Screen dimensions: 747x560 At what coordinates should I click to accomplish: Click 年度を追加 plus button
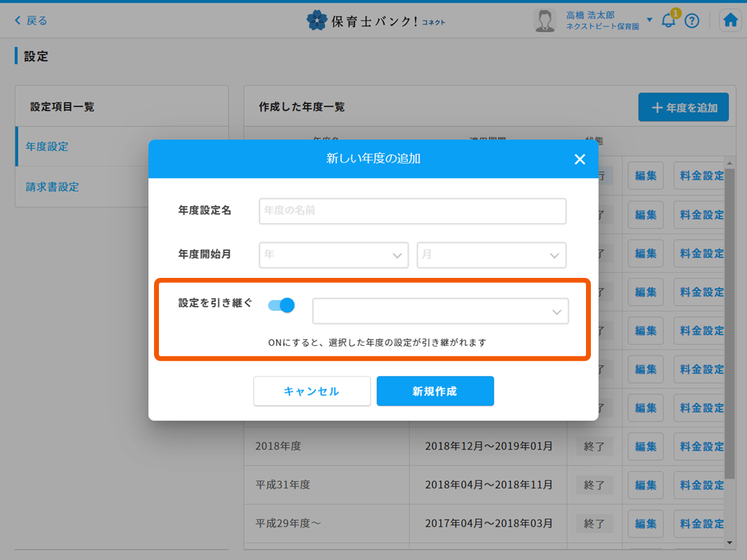click(x=683, y=108)
